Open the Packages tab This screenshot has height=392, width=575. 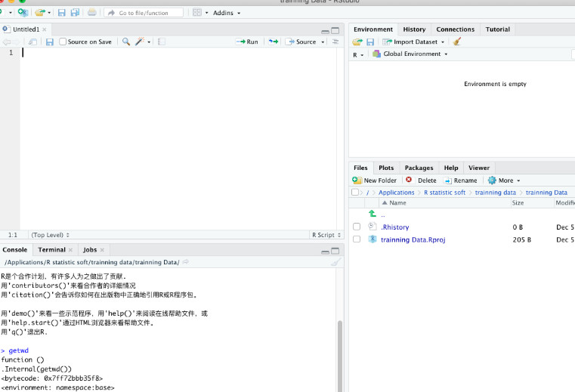pos(419,168)
